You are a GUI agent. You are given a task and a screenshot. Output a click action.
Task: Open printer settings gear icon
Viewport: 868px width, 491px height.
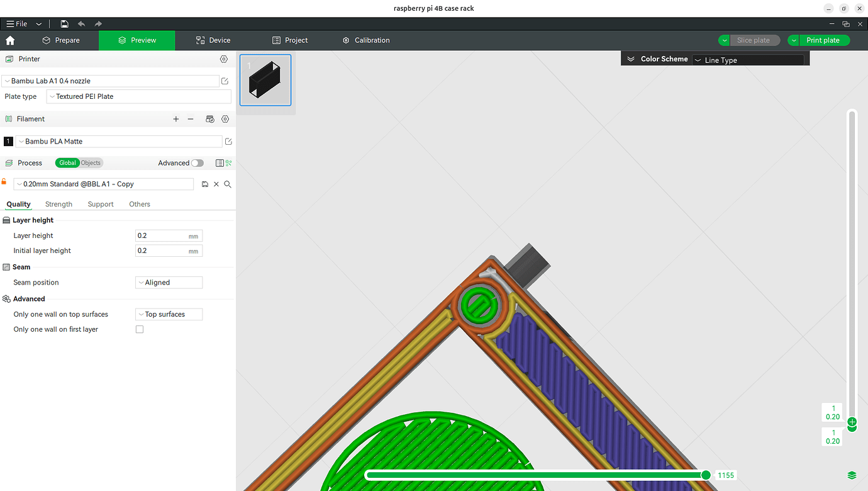click(224, 59)
